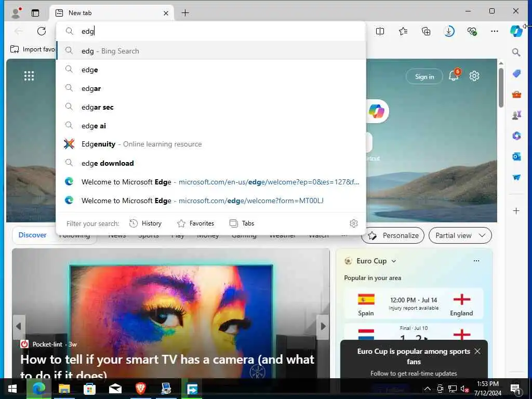
Task: Expand the Euro Cup dropdown chevron
Action: coord(394,261)
